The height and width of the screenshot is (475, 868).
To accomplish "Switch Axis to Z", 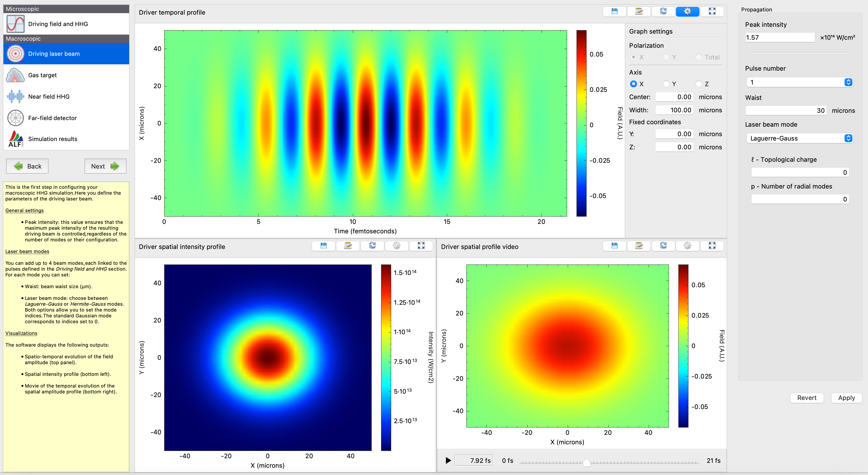I will (698, 84).
